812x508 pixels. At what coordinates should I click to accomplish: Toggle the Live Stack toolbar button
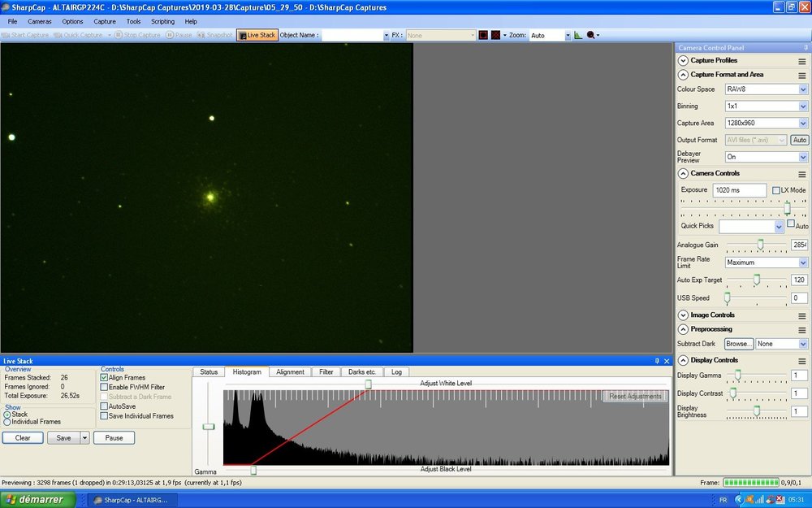(x=257, y=35)
